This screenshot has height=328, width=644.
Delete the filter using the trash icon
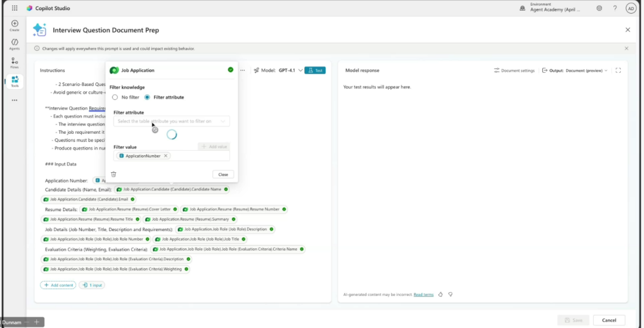pyautogui.click(x=114, y=174)
